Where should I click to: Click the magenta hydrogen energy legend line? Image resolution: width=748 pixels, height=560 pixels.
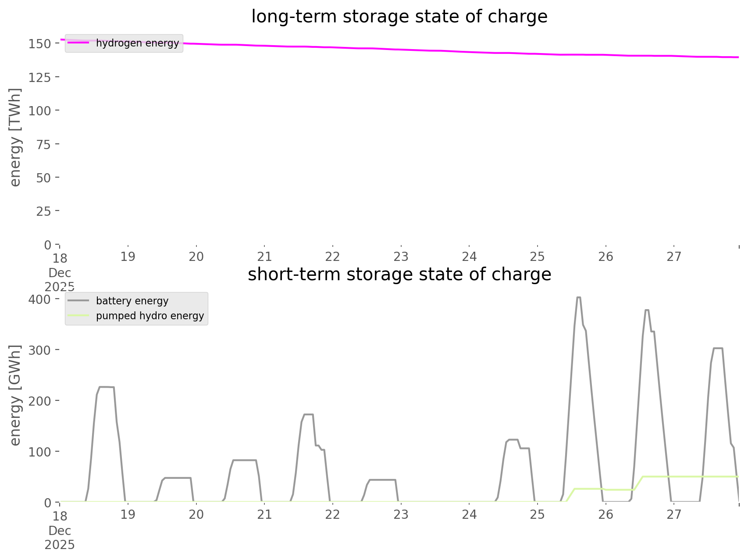click(79, 43)
